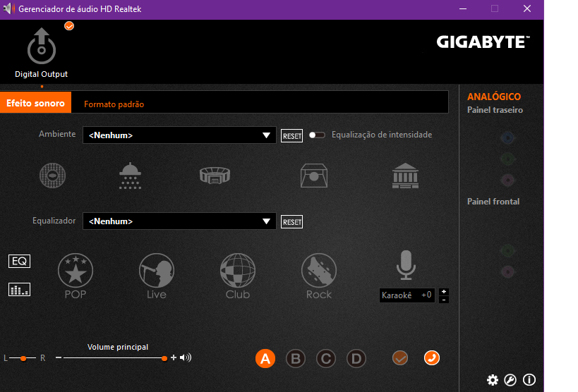
Task: Click the pink rear panel jack
Action: click(x=507, y=180)
